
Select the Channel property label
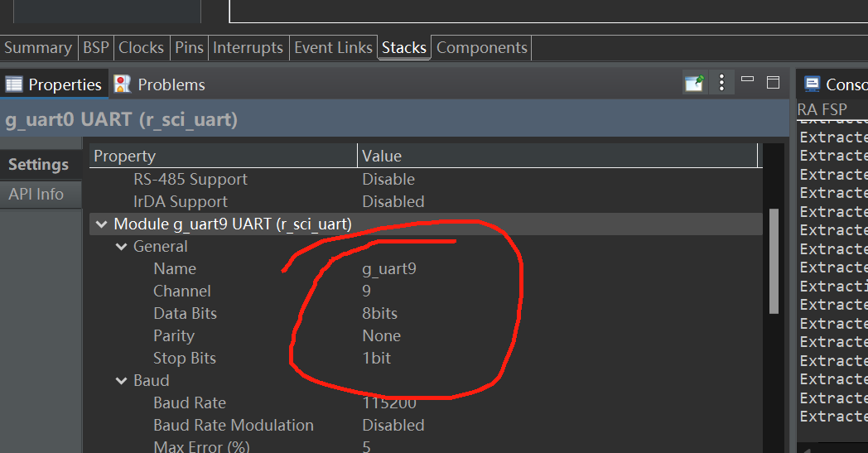click(182, 291)
